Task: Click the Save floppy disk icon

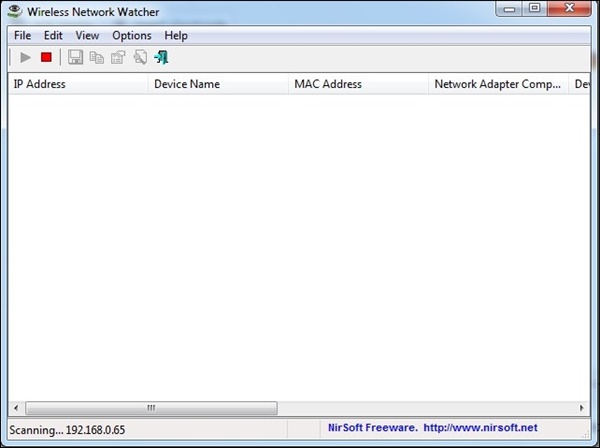Action: 75,58
